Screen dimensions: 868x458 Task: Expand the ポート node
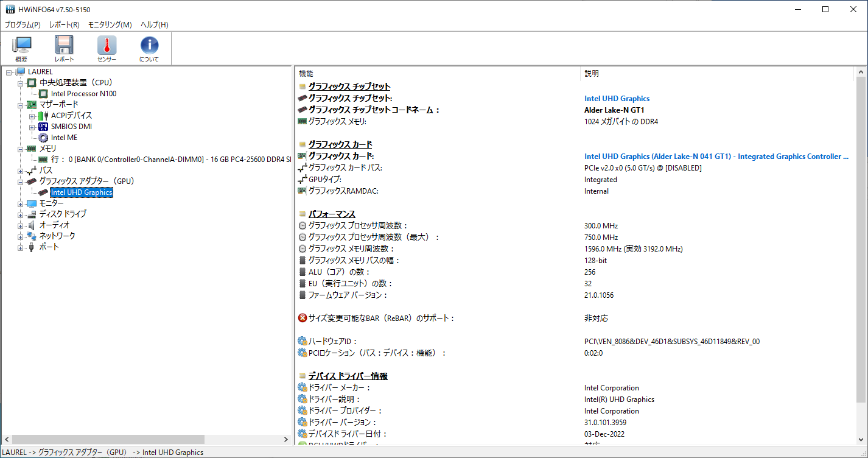tap(21, 247)
